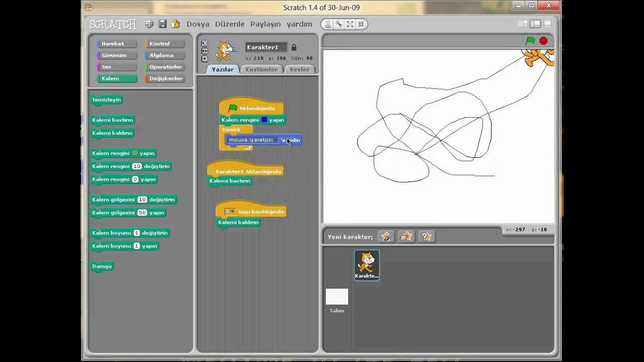Click the Temizleyin block in the palette
Viewport: 644px width, 362px height.
click(107, 100)
